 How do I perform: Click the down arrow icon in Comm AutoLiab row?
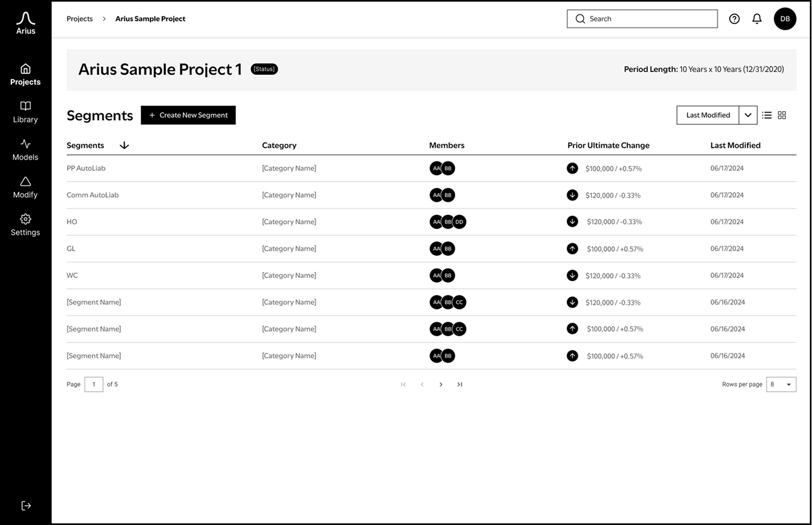pos(572,195)
